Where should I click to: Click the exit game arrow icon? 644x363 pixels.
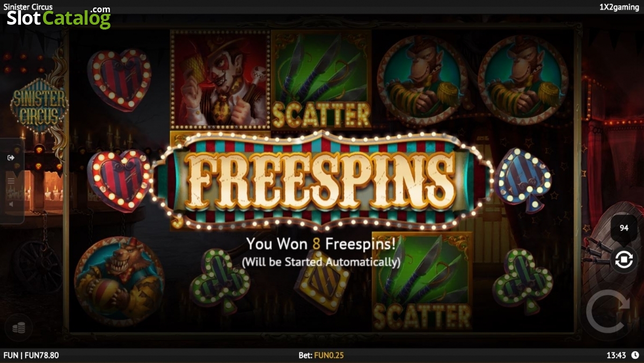(x=11, y=158)
